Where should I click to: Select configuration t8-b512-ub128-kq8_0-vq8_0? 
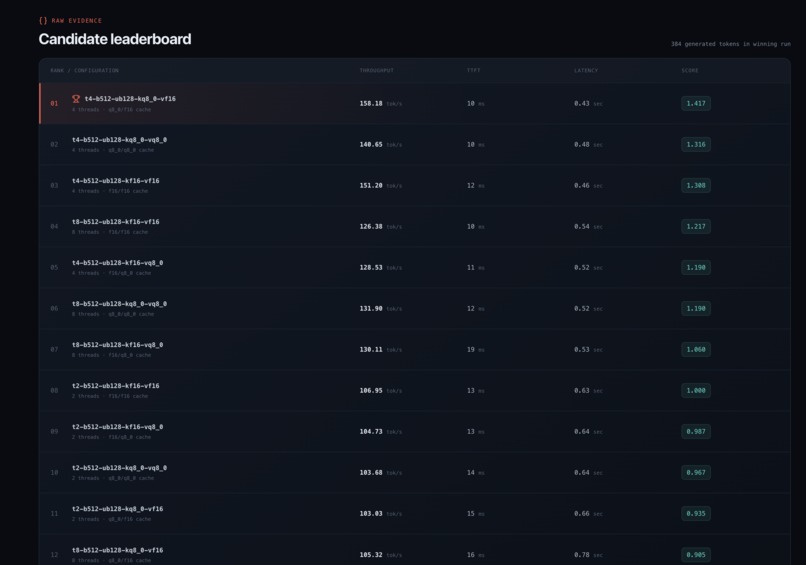119,304
